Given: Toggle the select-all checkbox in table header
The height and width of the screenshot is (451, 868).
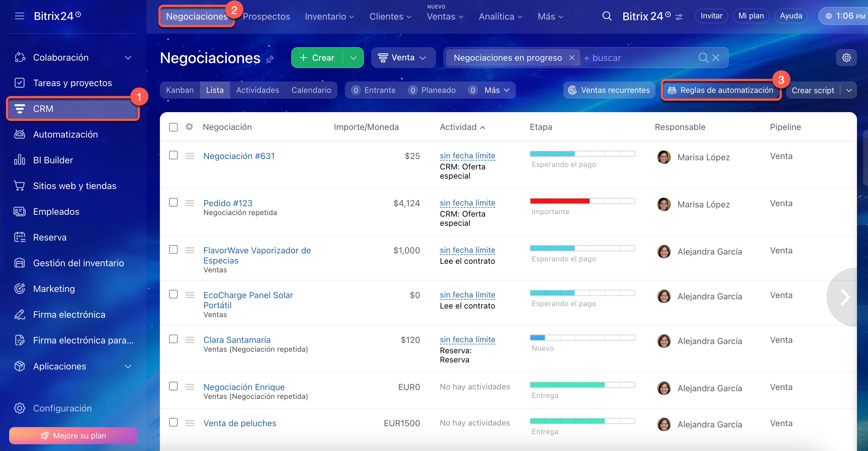Looking at the screenshot, I should click(173, 127).
